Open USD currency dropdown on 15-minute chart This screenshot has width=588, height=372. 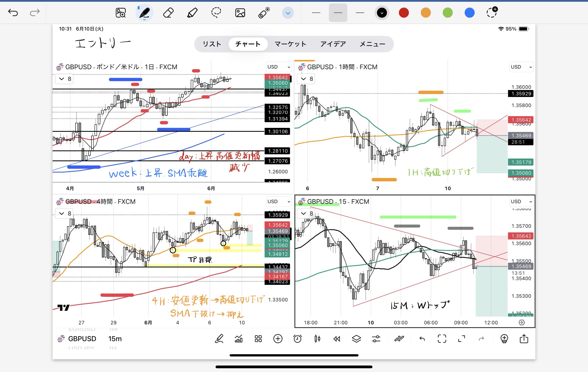tap(521, 202)
